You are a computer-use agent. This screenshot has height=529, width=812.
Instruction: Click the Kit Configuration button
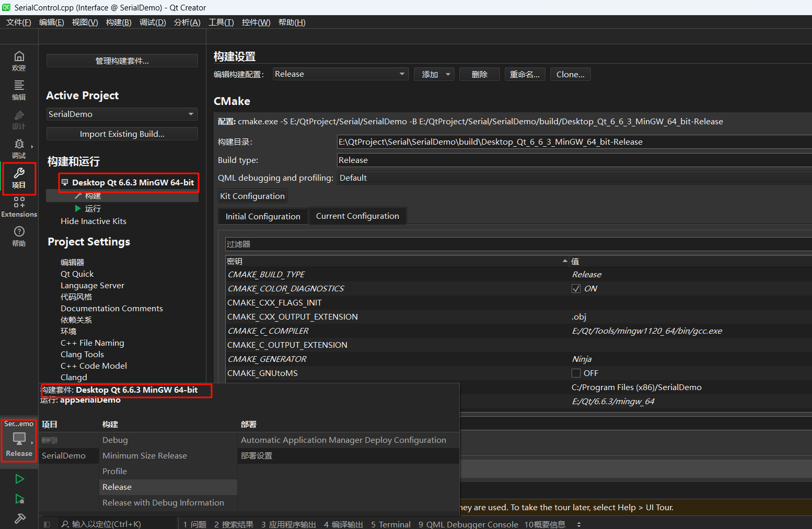tap(252, 196)
